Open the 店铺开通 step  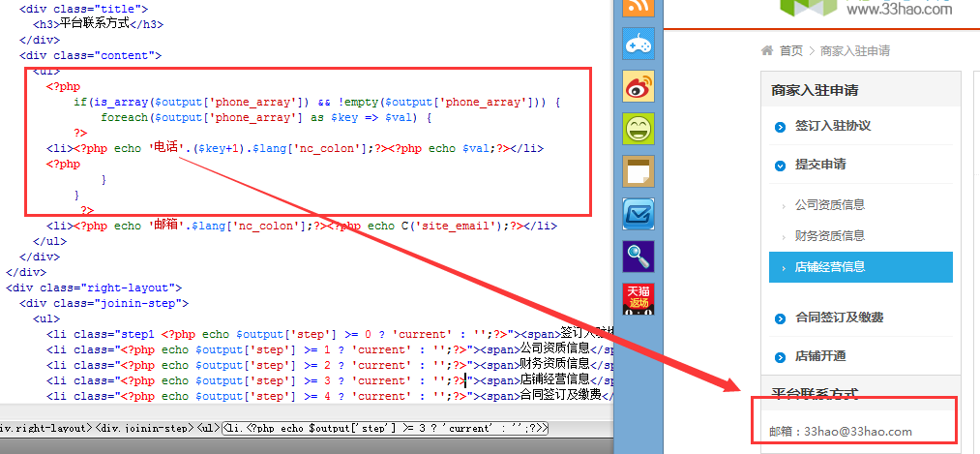[x=820, y=356]
